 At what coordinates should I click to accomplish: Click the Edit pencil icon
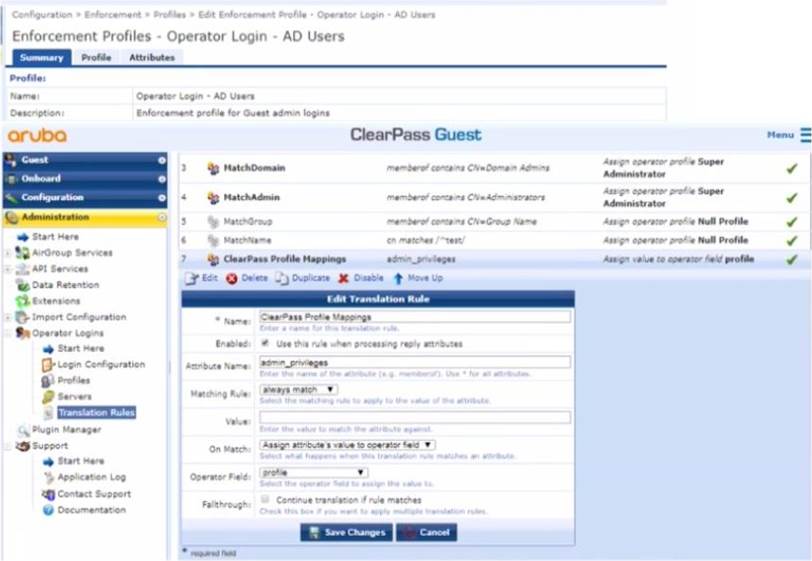coord(192,278)
